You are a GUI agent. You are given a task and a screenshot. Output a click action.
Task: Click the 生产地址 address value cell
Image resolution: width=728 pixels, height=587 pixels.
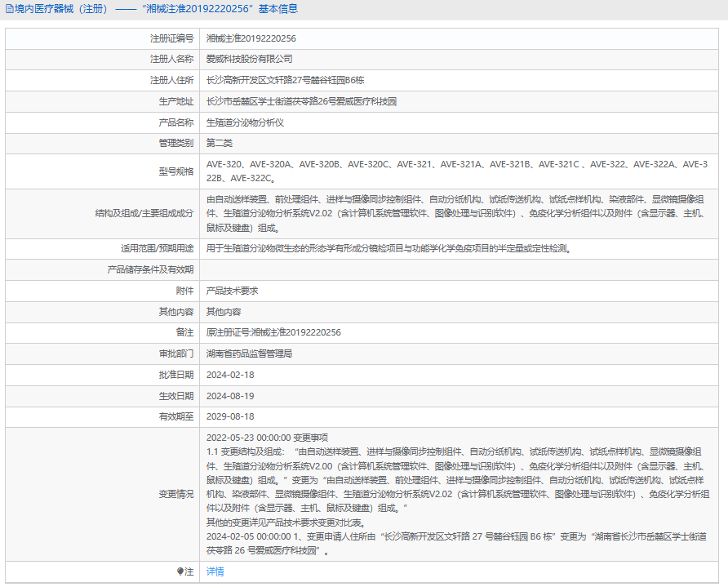[x=301, y=101]
